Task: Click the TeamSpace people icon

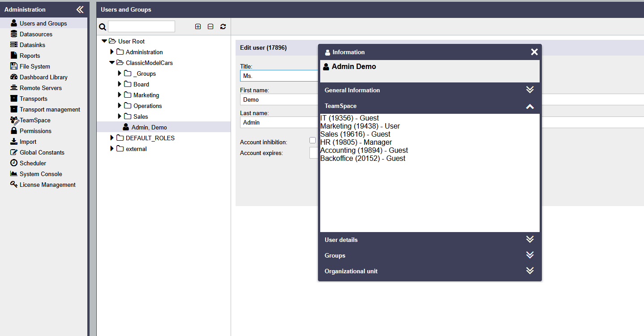Action: (x=14, y=120)
